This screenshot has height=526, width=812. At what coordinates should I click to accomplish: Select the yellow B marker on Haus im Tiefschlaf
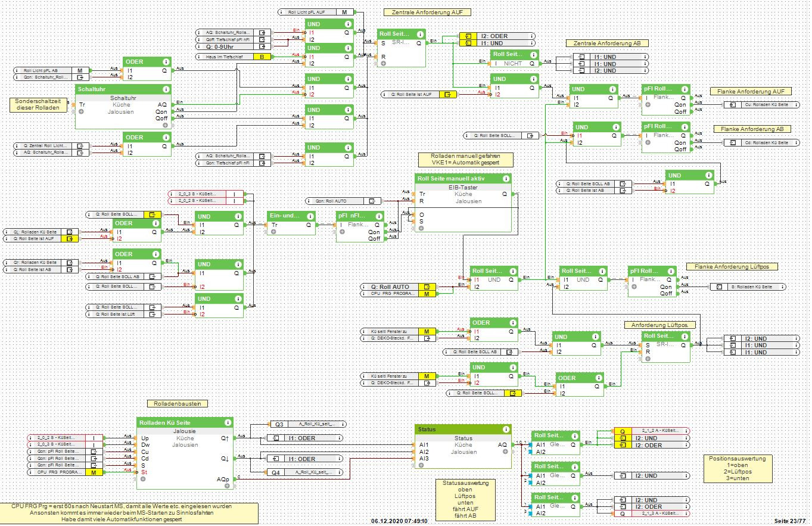pos(262,57)
